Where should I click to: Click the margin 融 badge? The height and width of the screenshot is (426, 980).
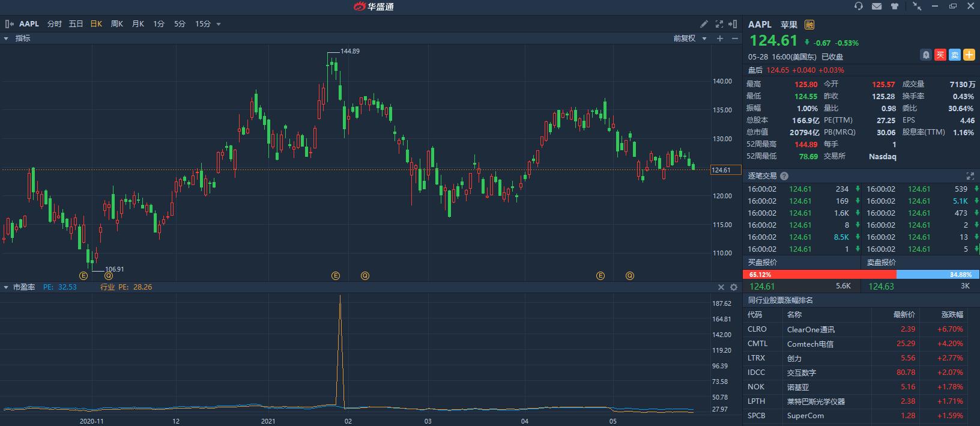[x=809, y=25]
